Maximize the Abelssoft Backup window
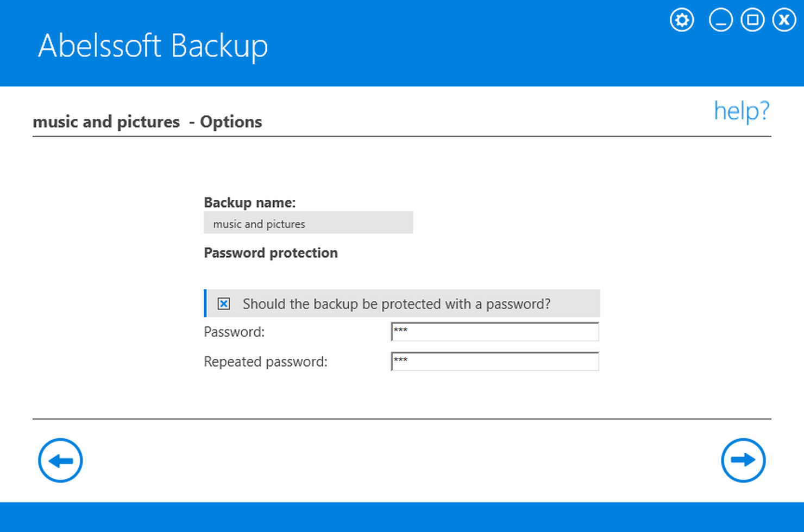This screenshot has width=804, height=532. tap(752, 21)
